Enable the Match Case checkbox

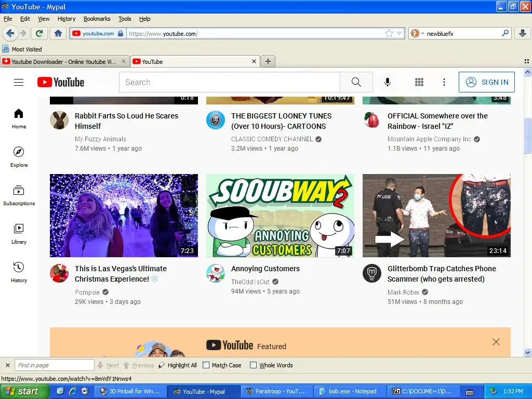[206, 365]
